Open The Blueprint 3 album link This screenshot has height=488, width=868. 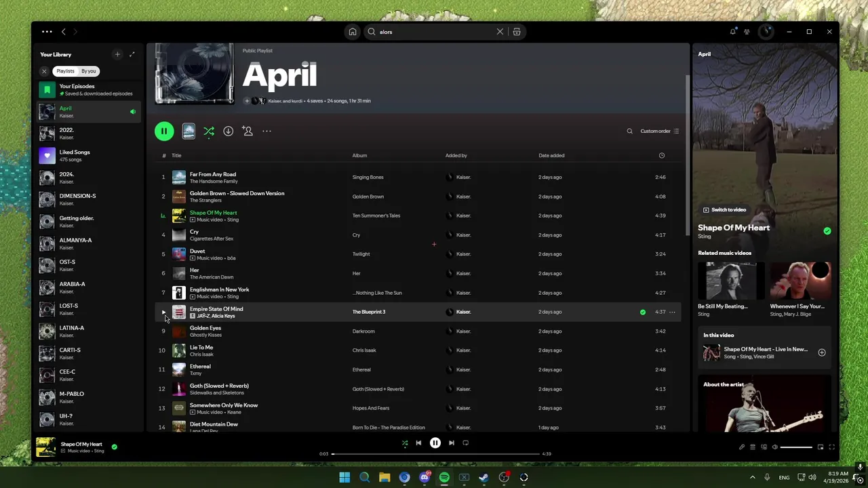coord(369,312)
